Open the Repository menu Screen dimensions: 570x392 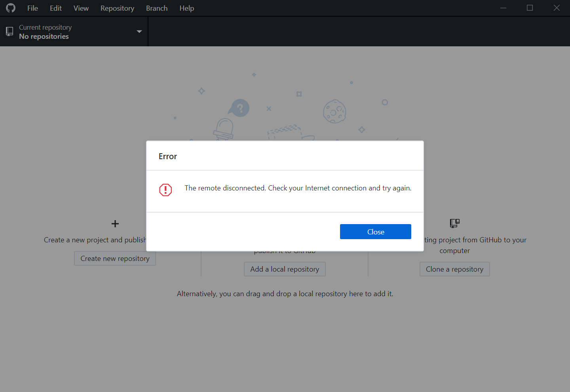coord(117,8)
